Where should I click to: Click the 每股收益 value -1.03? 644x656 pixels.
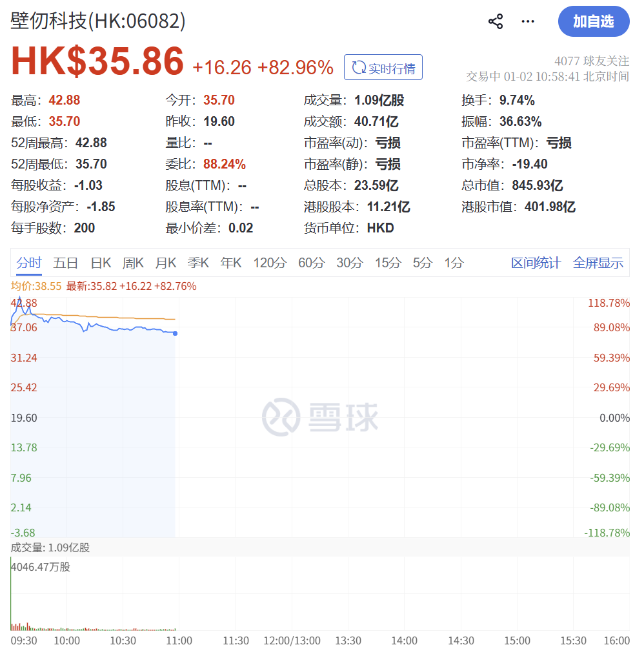pyautogui.click(x=88, y=185)
